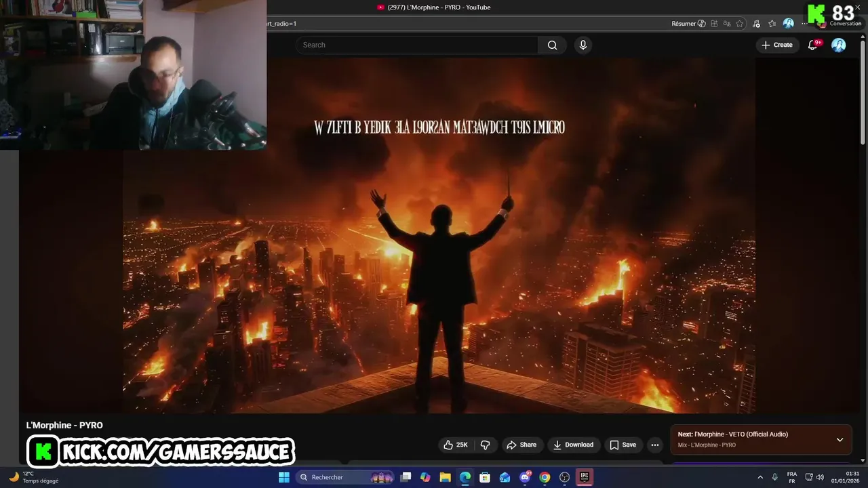Open Discord from the taskbar
Image resolution: width=868 pixels, height=488 pixels.
[x=525, y=477]
